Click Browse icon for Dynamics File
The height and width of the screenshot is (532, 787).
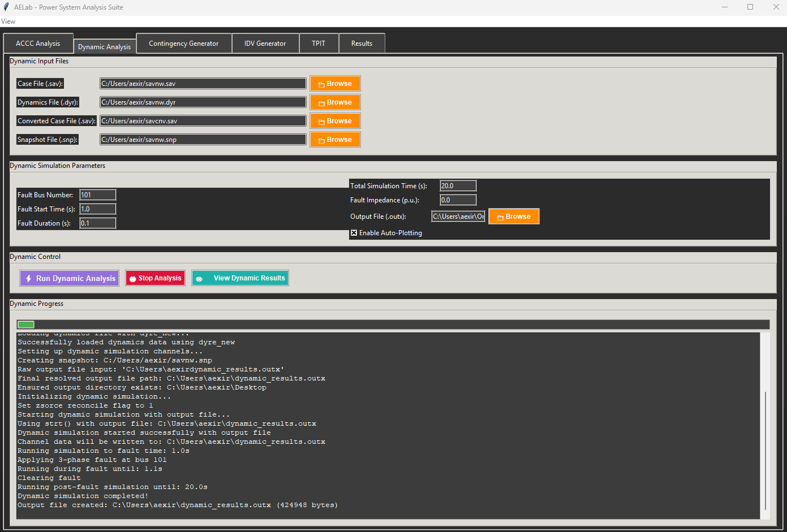[321, 103]
